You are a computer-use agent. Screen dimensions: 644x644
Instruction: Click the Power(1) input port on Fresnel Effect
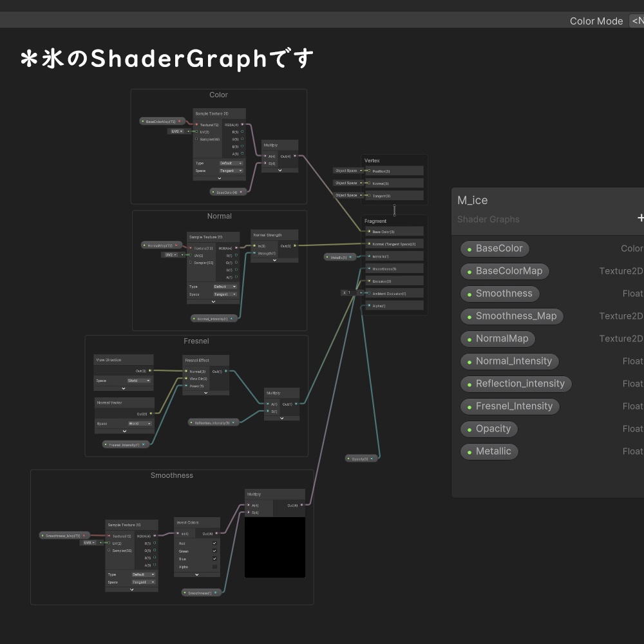point(186,386)
